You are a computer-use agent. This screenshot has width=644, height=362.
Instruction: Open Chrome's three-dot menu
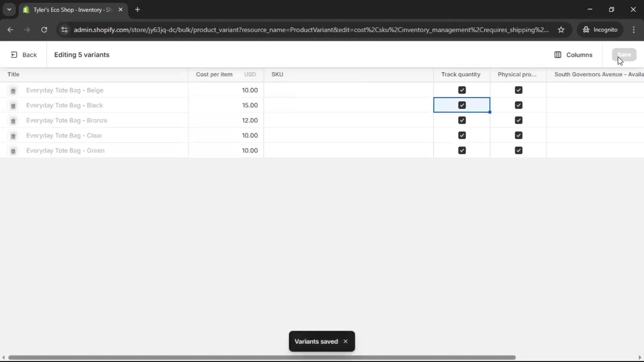634,30
